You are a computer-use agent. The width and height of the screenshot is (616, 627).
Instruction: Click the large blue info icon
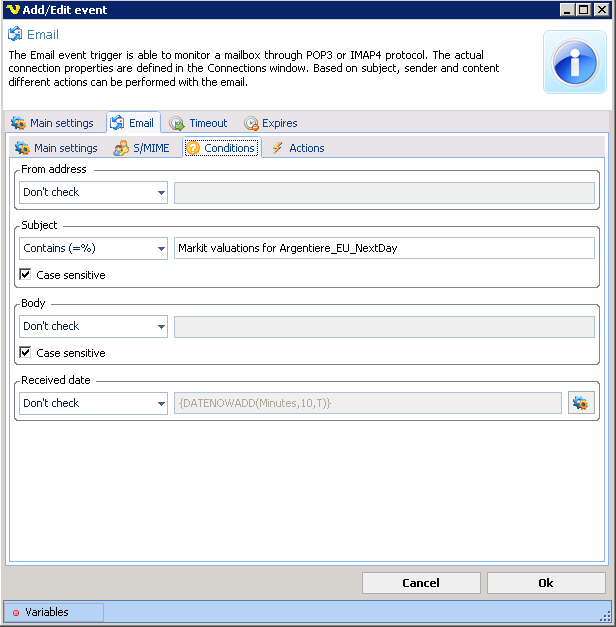coord(574,62)
